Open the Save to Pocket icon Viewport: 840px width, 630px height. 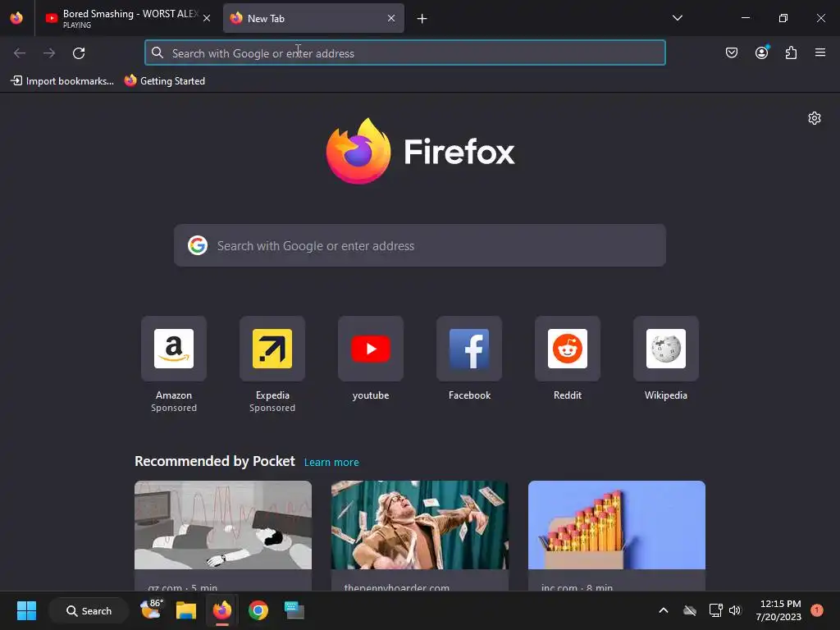click(x=731, y=52)
